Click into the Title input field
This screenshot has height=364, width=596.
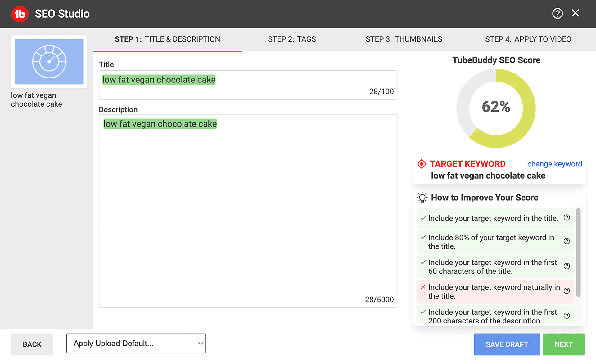(x=248, y=85)
